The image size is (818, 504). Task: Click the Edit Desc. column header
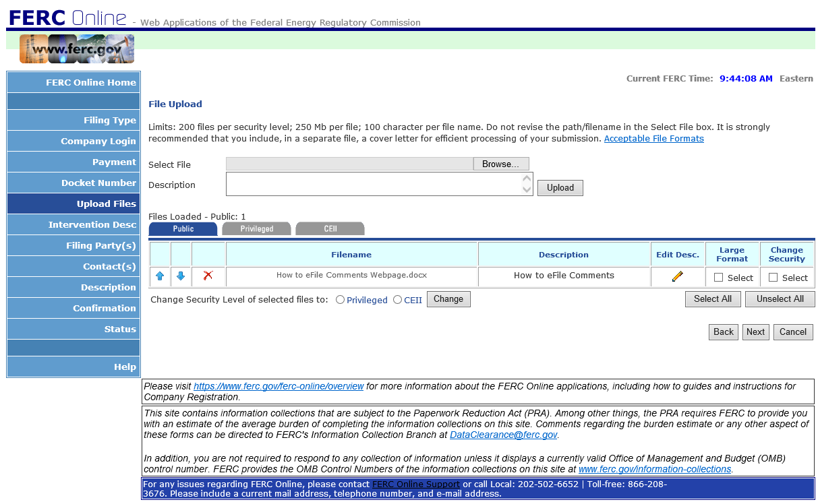[x=678, y=255]
